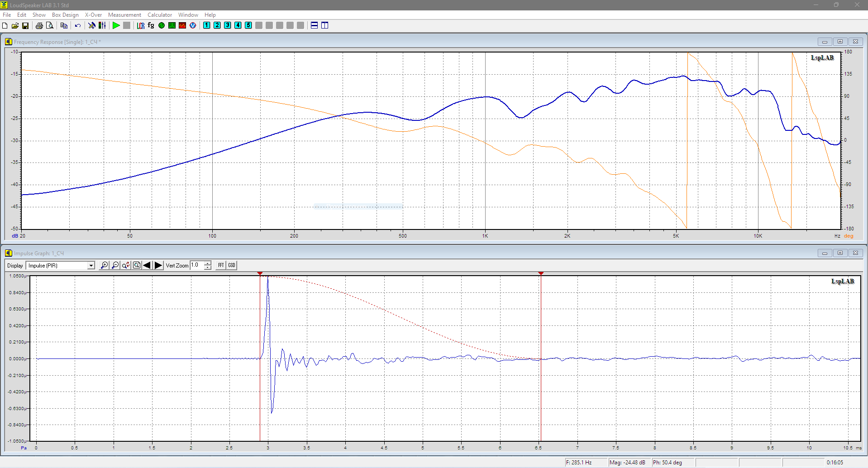Screen dimensions: 868x468
Task: Click the Vert Zoom value field
Action: point(197,265)
